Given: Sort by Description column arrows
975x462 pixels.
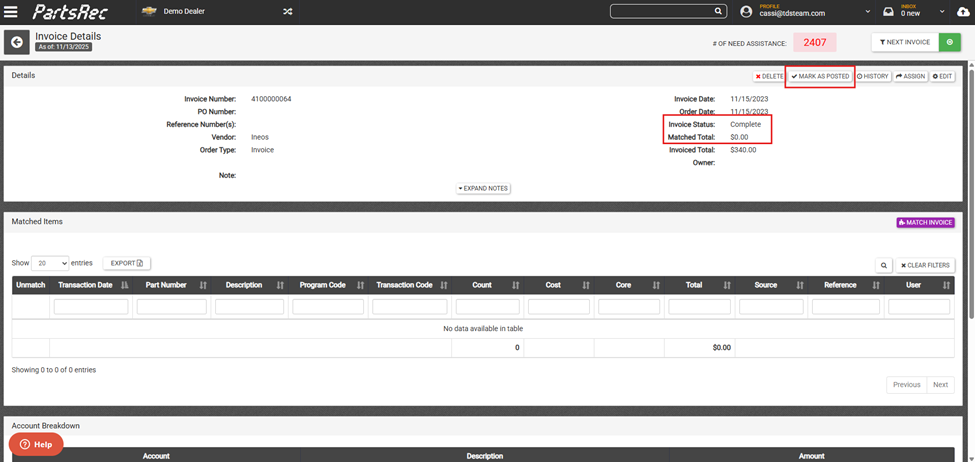Looking at the screenshot, I should point(280,285).
